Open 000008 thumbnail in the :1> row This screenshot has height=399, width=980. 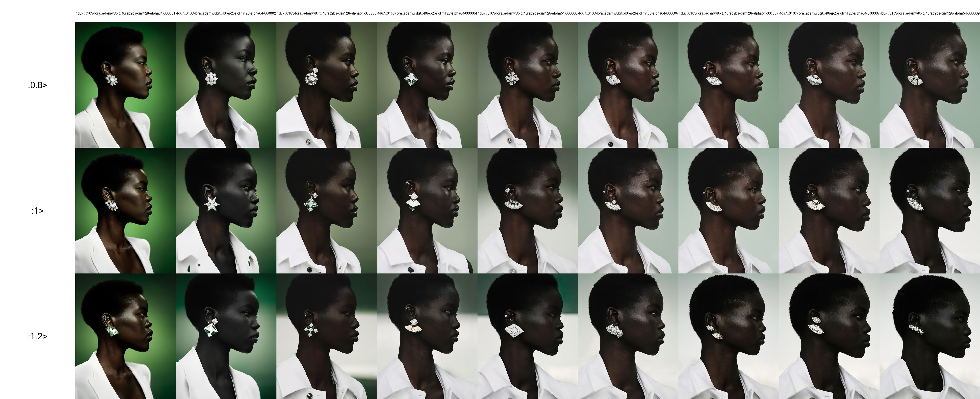829,210
